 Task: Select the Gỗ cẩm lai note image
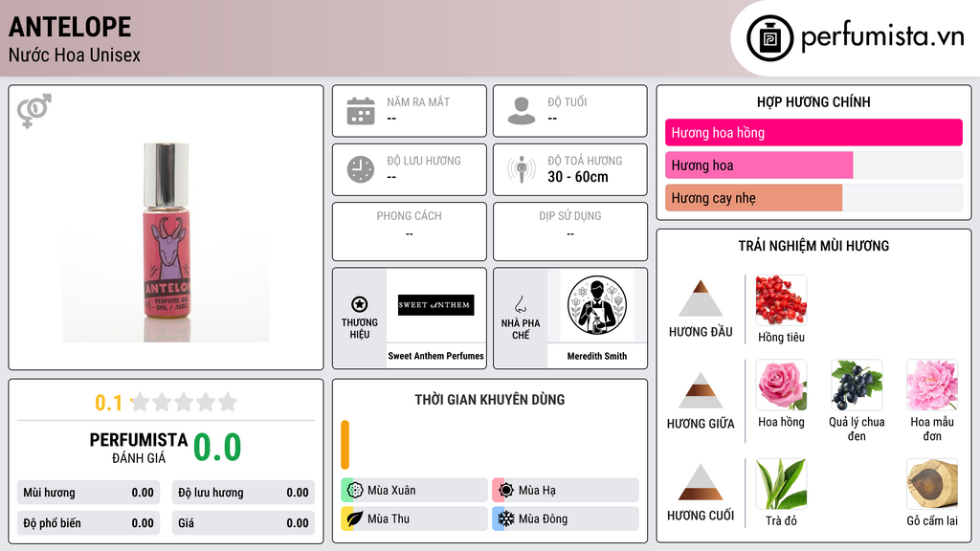[932, 484]
